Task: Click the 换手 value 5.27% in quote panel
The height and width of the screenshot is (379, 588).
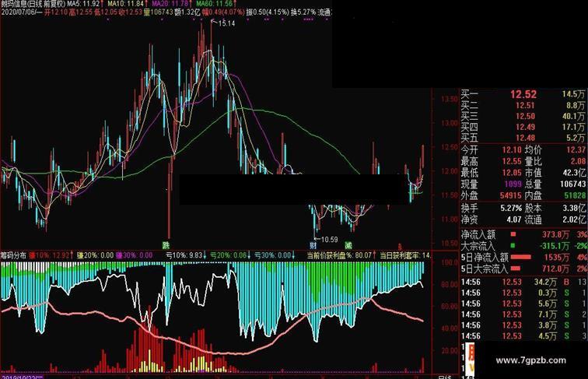Action: pyautogui.click(x=511, y=208)
